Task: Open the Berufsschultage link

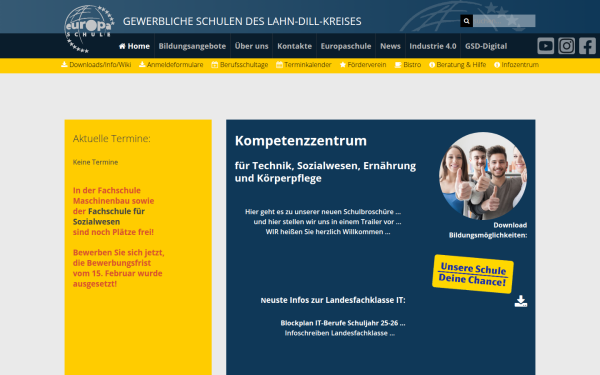Action: [x=240, y=65]
